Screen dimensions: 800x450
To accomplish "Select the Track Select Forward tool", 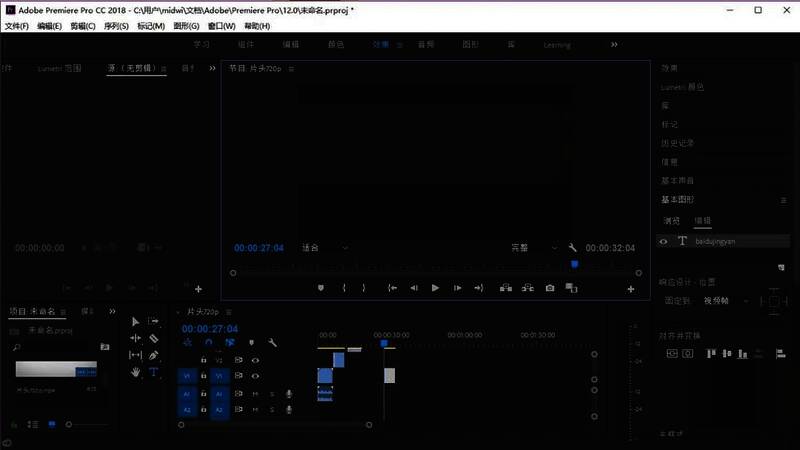I will pos(154,321).
